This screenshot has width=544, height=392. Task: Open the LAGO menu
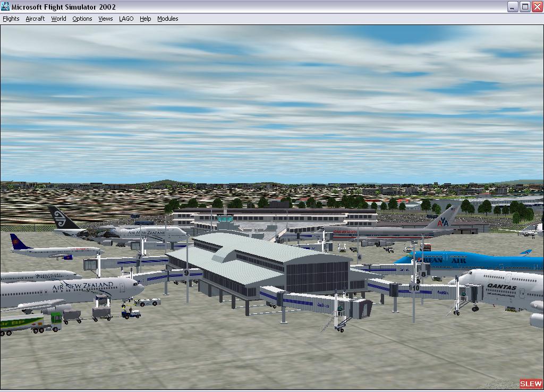coord(126,19)
